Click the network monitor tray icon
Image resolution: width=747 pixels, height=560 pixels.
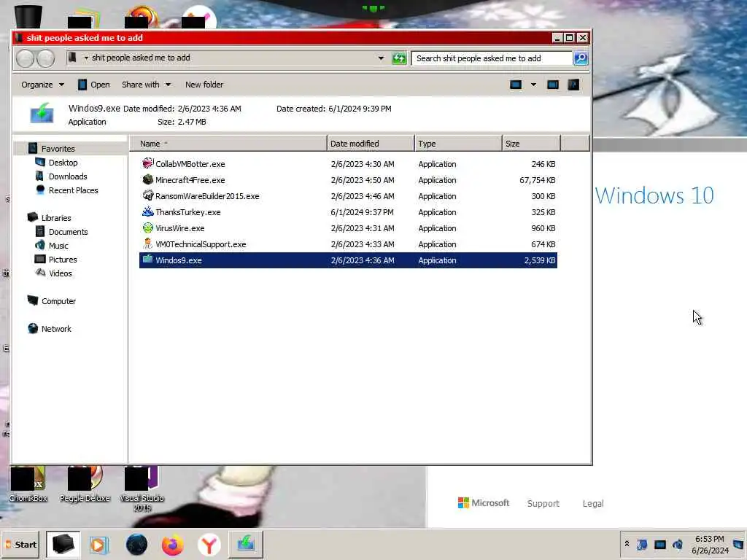tap(659, 544)
